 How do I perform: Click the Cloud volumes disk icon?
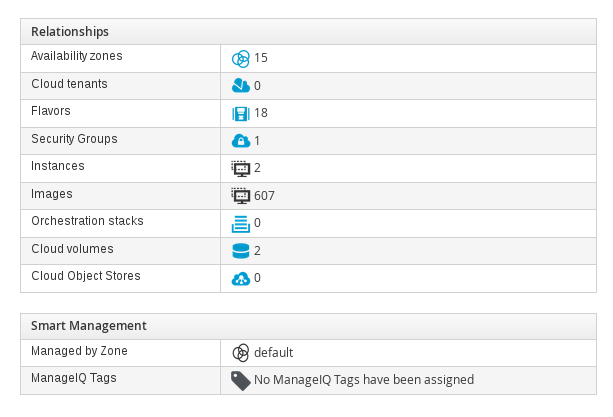(240, 251)
